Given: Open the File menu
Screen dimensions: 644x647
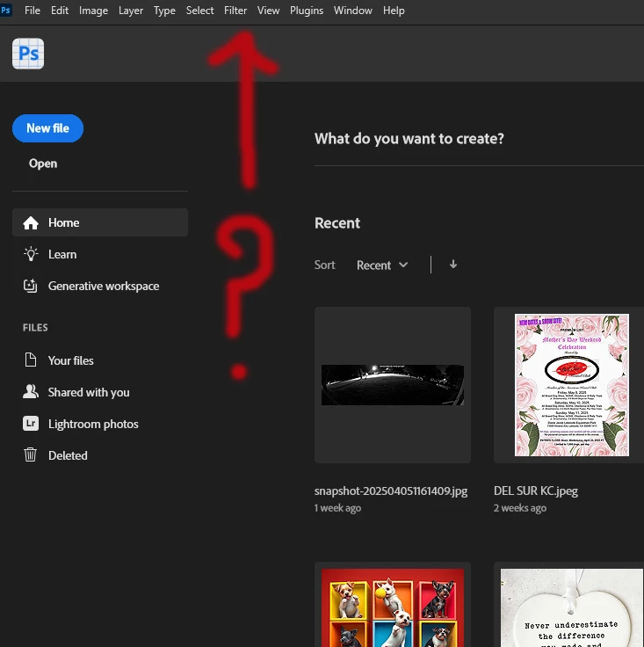Looking at the screenshot, I should click(33, 11).
